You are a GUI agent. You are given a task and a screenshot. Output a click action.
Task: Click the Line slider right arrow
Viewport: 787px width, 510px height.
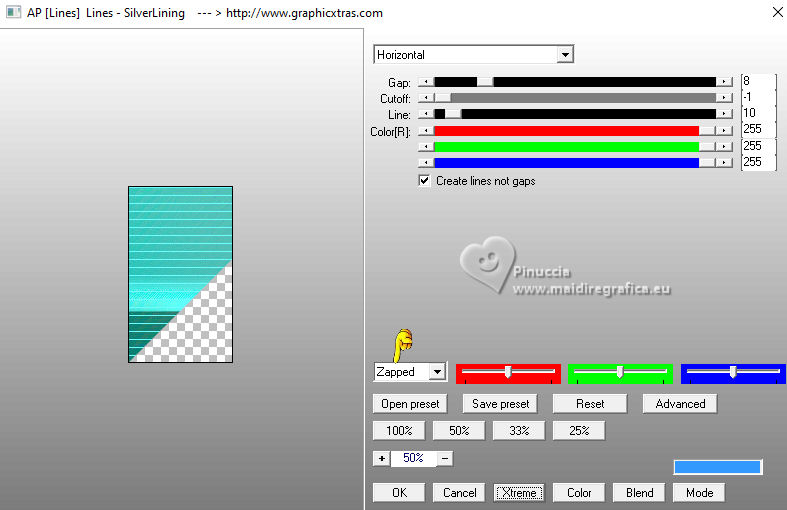pos(724,114)
